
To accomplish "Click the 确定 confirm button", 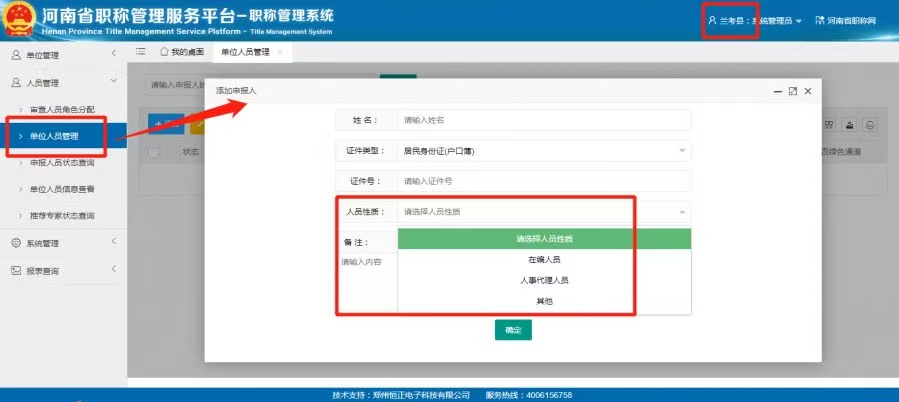I will click(x=513, y=330).
